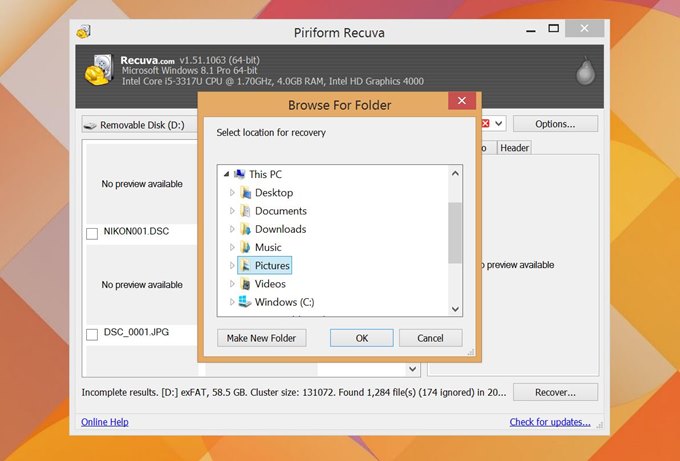Screen dimensions: 680x461
Task: Confirm folder with OK button
Action: click(362, 338)
